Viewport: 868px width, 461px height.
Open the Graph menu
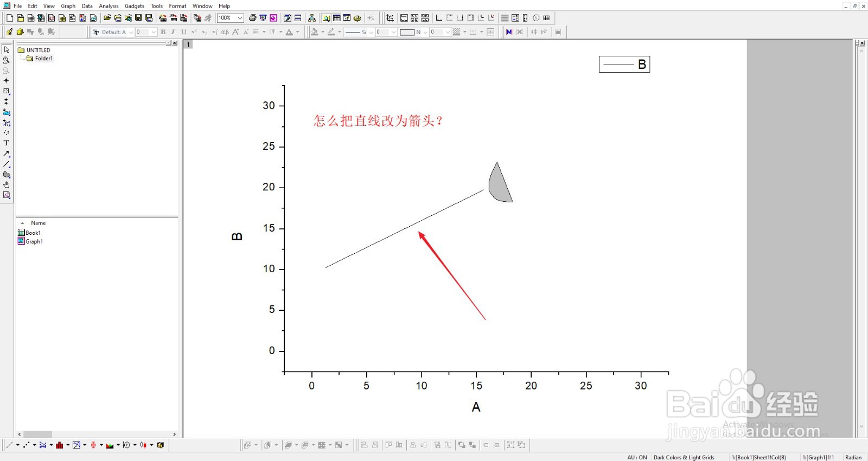(68, 6)
